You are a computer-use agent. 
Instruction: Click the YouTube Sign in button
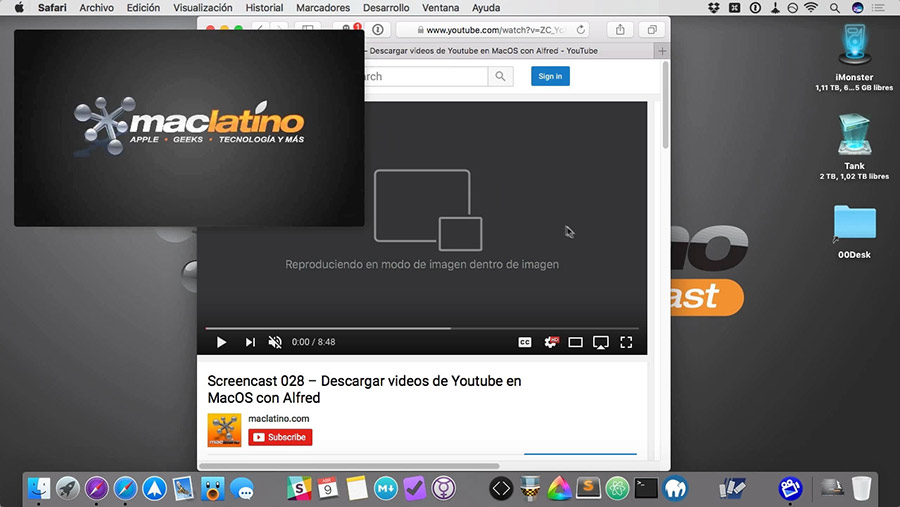[550, 76]
